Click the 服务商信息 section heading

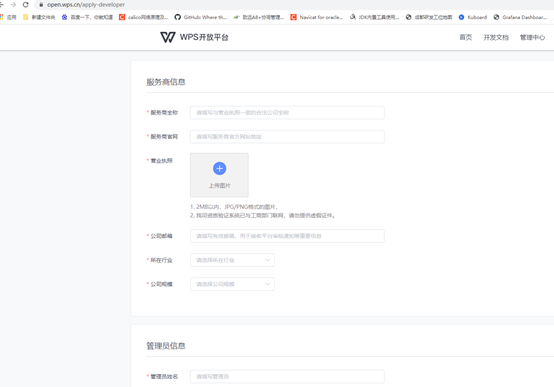(x=166, y=82)
